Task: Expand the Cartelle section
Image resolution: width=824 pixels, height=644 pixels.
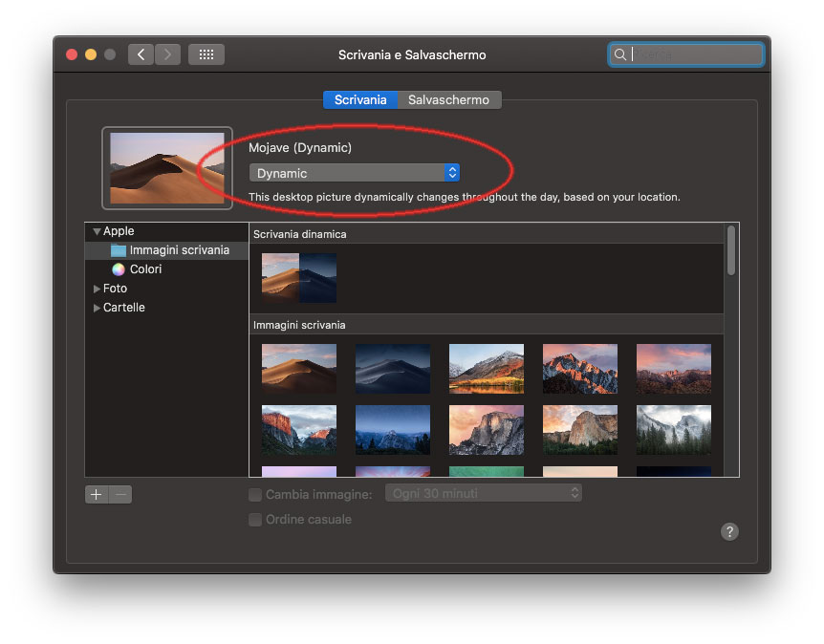Action: [97, 308]
